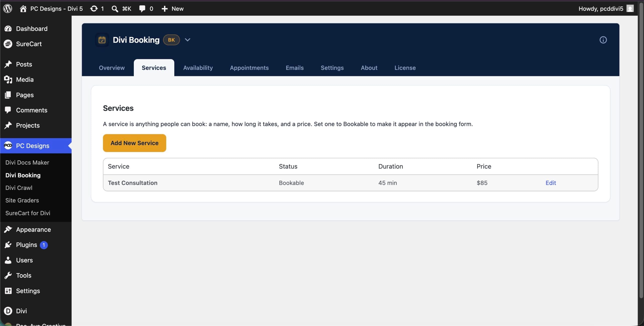Open the Emails tab
Image resolution: width=644 pixels, height=326 pixels.
295,68
